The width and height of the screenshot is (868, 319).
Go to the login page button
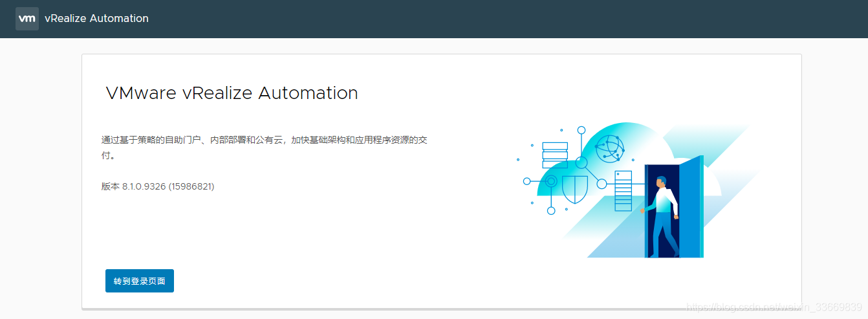pyautogui.click(x=140, y=281)
